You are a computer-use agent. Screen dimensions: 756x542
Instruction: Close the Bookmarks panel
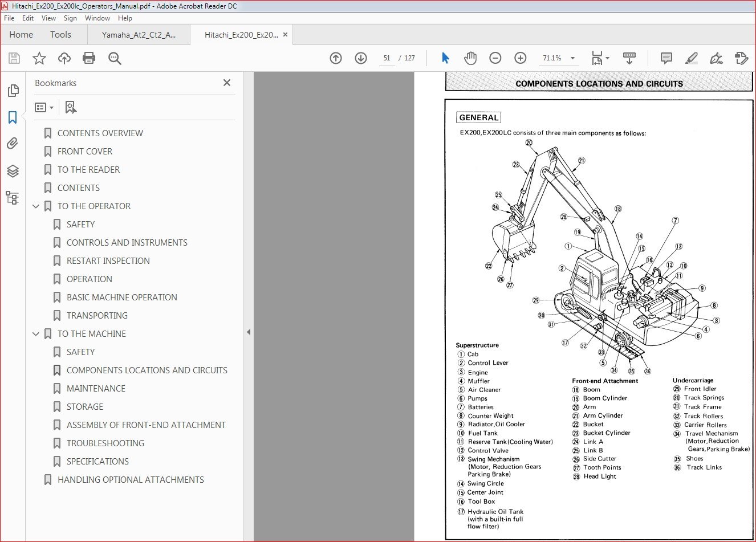tap(227, 83)
